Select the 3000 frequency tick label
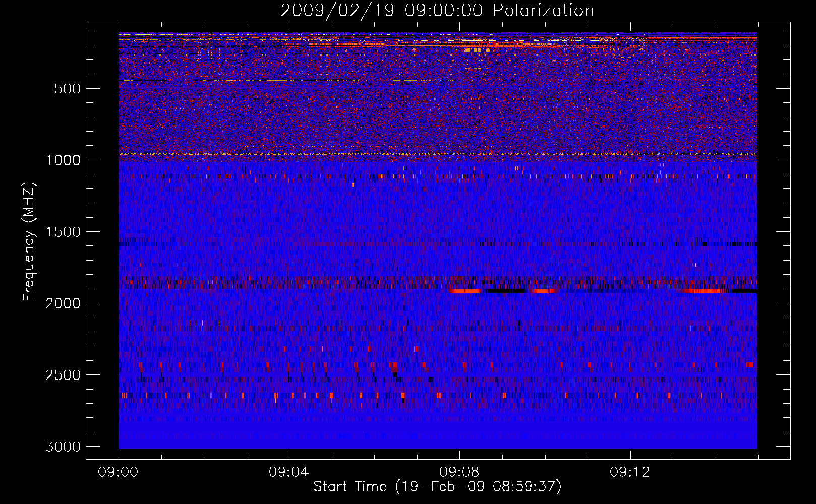Screen dimensions: 816x504 64,447
